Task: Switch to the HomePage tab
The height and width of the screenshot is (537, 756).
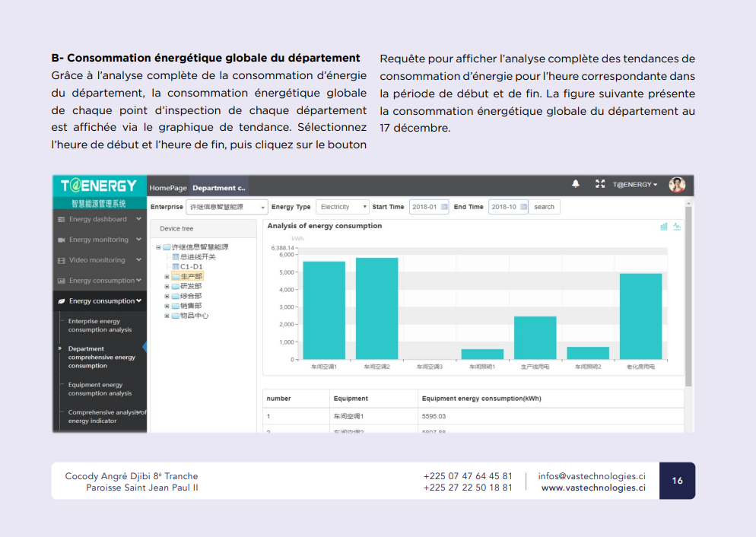Action: (168, 188)
